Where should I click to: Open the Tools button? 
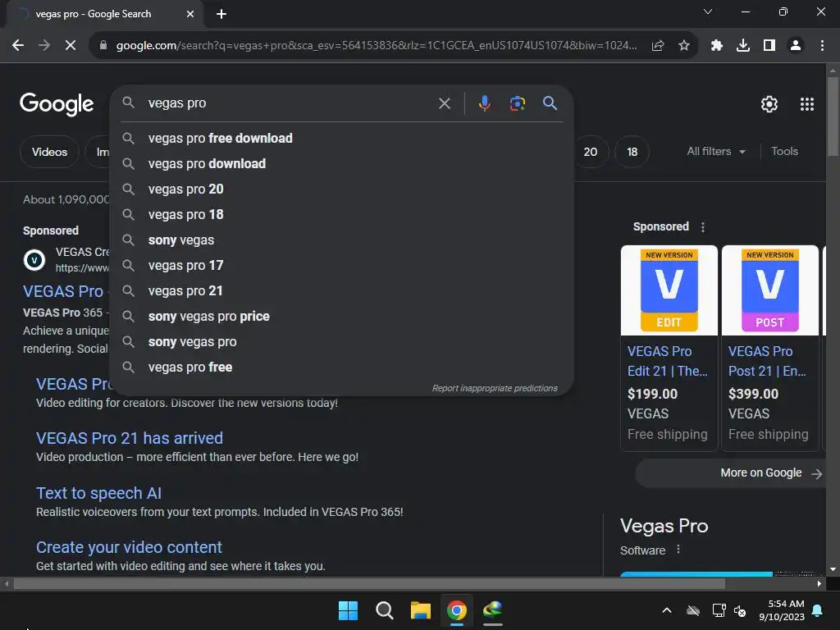pyautogui.click(x=784, y=152)
